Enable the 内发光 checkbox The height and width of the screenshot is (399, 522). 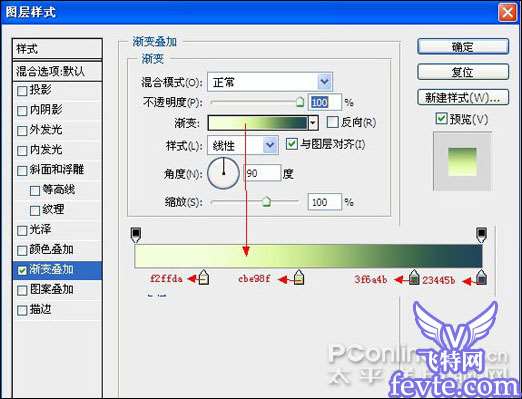(x=22, y=151)
